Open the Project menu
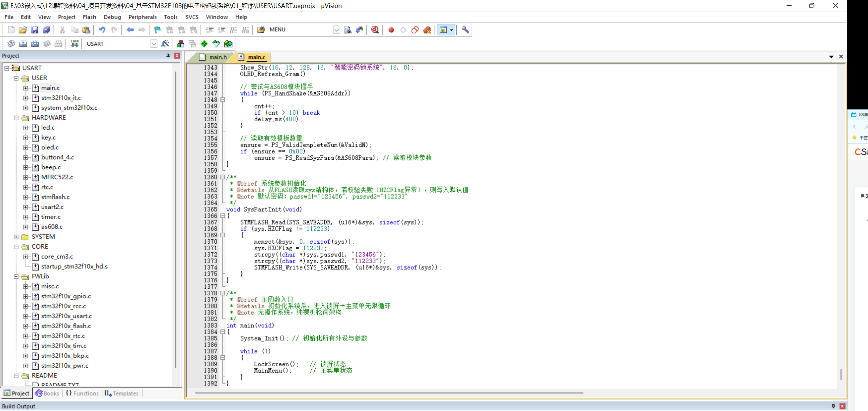868x411 pixels. click(x=67, y=17)
